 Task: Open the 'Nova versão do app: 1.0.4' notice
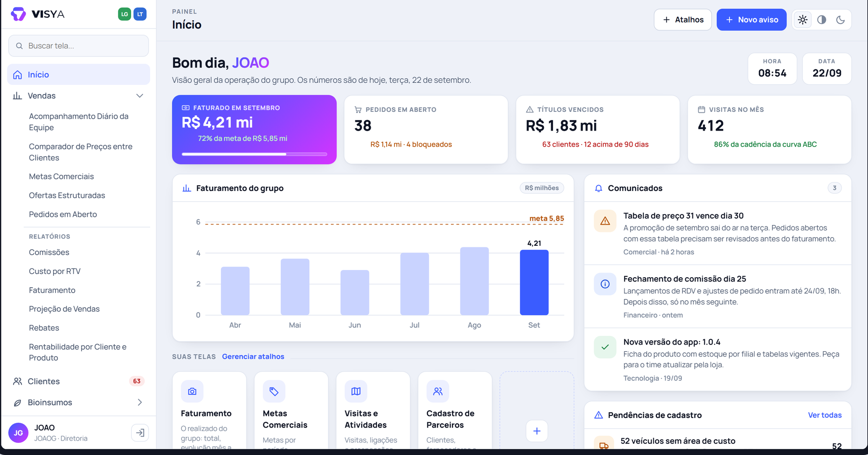pyautogui.click(x=718, y=360)
